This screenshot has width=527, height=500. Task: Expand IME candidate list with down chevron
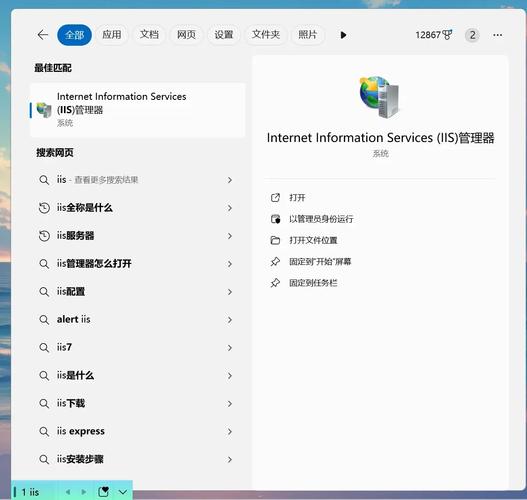123,492
